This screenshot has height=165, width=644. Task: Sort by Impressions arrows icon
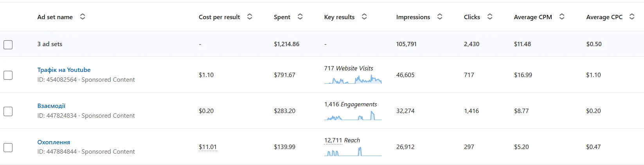tap(440, 17)
